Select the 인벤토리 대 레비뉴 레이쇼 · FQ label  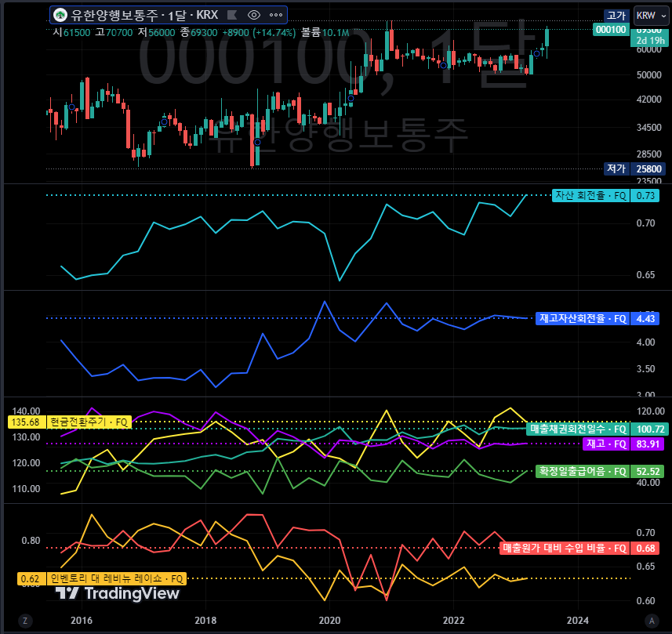117,578
